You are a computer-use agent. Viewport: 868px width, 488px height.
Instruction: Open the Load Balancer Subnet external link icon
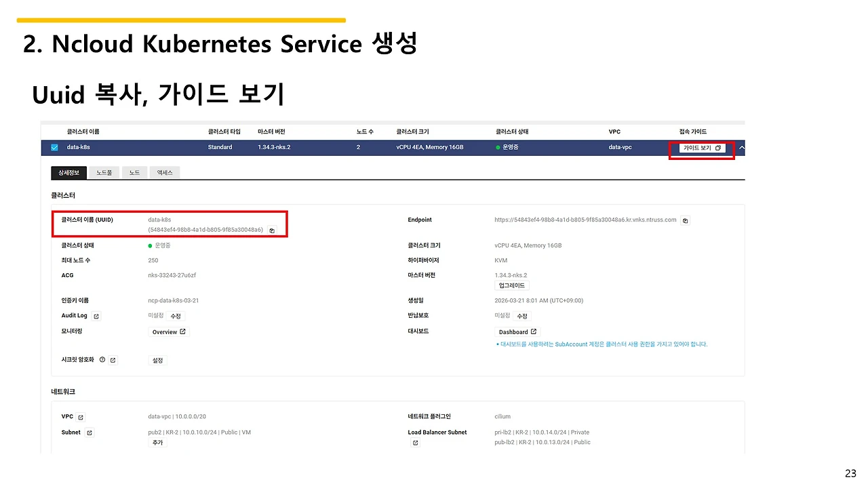click(x=416, y=443)
